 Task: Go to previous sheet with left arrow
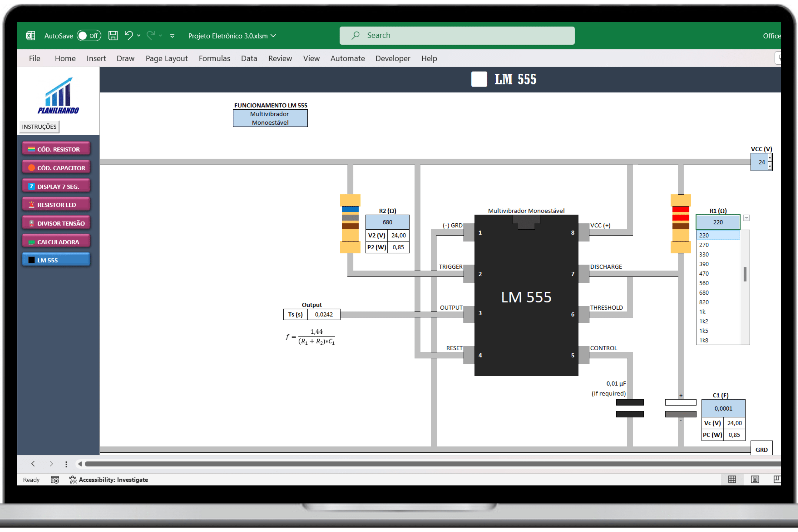coord(33,464)
